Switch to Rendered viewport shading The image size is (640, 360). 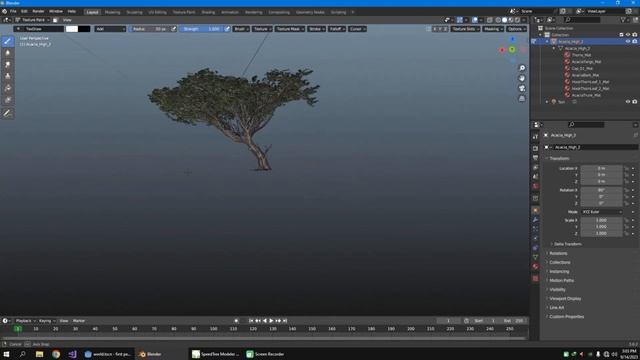click(x=518, y=20)
